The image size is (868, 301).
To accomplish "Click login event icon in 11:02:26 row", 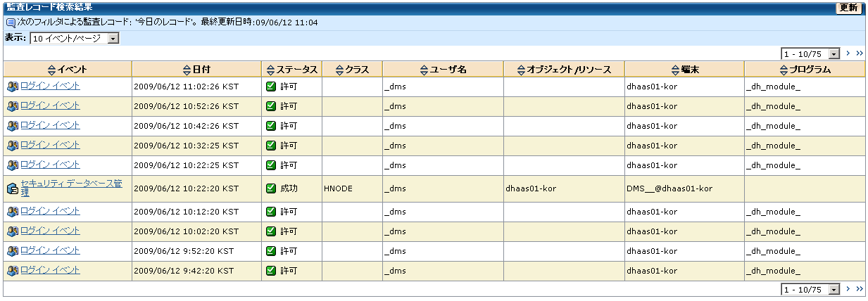I will click(x=13, y=87).
